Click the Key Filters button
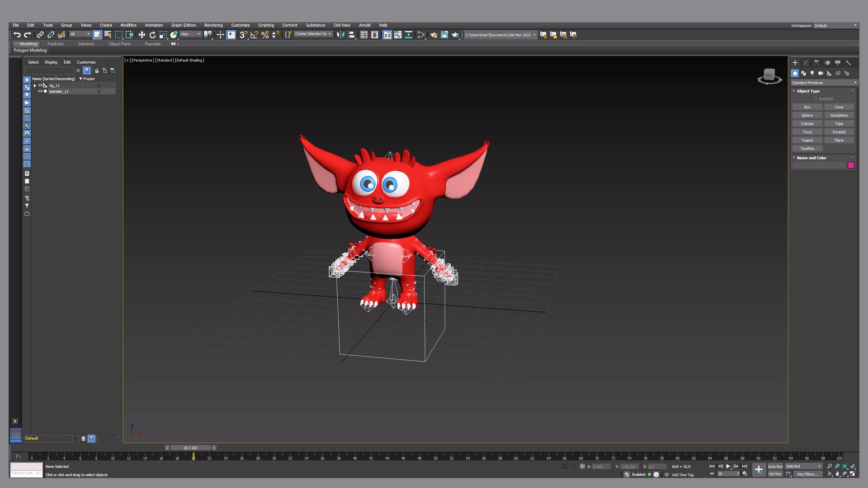This screenshot has width=868, height=488. pos(807,474)
